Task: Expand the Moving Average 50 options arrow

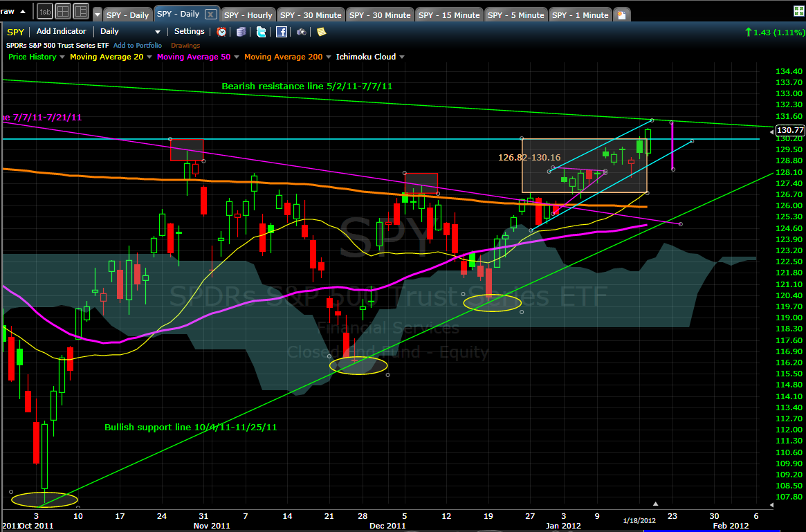Action: point(237,57)
